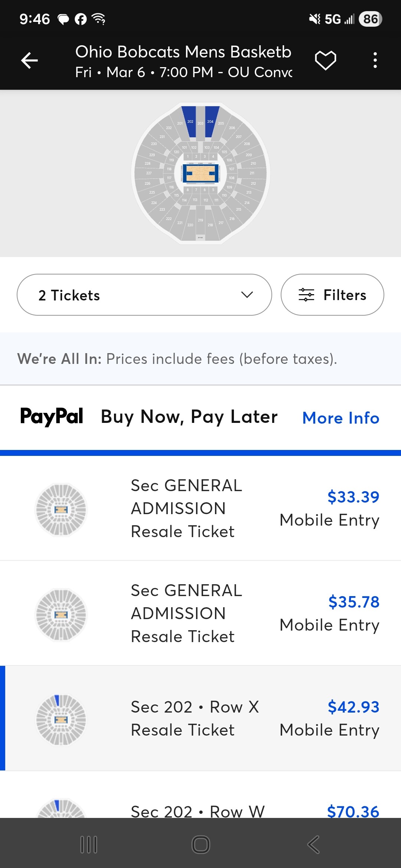401x868 pixels.
Task: Choose the $35.78 General Admission listing
Action: 200,613
